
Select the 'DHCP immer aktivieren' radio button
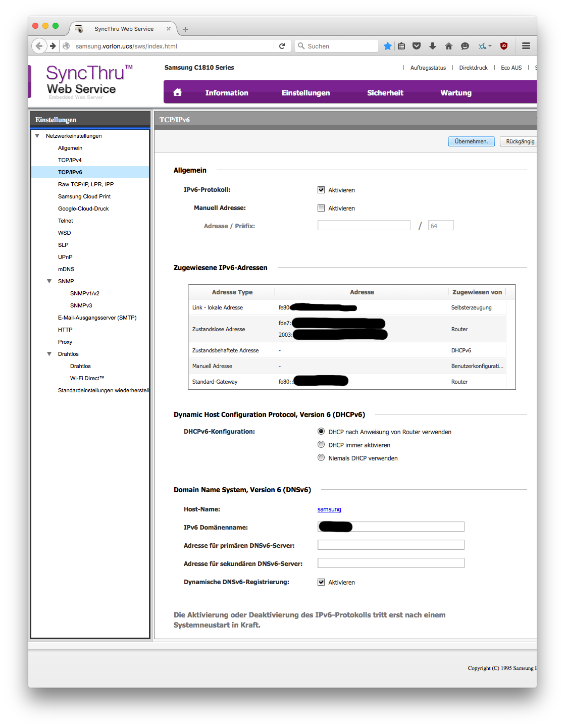point(321,445)
